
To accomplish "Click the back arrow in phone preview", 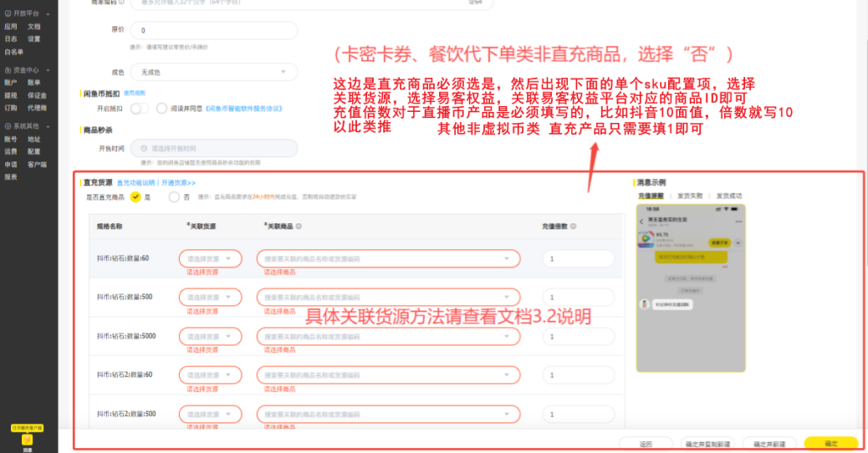I will 642,221.
